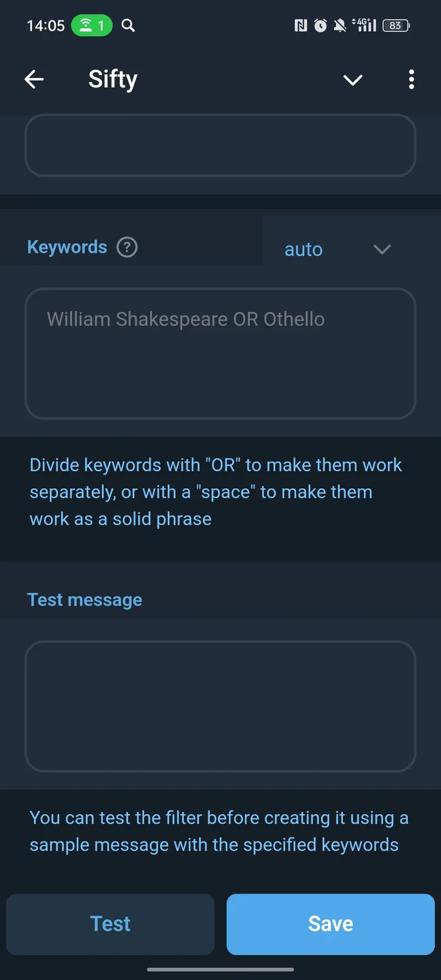Tap the Keywords section label
Screen dimensions: 441x980
click(x=67, y=247)
